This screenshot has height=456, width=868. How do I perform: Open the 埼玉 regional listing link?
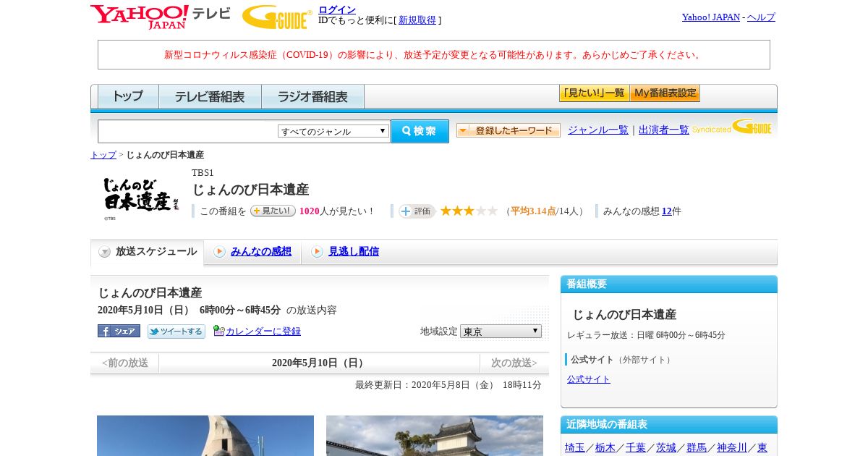(x=575, y=447)
